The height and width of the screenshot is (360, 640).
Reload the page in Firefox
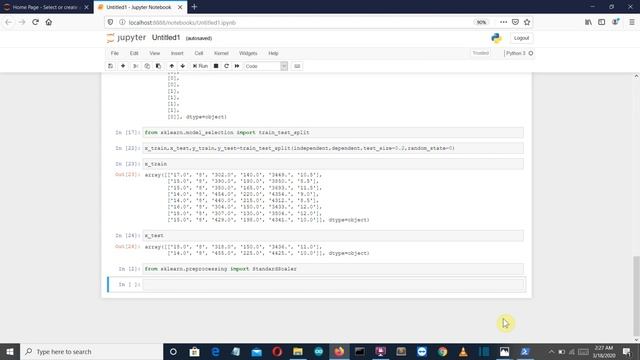coord(35,22)
